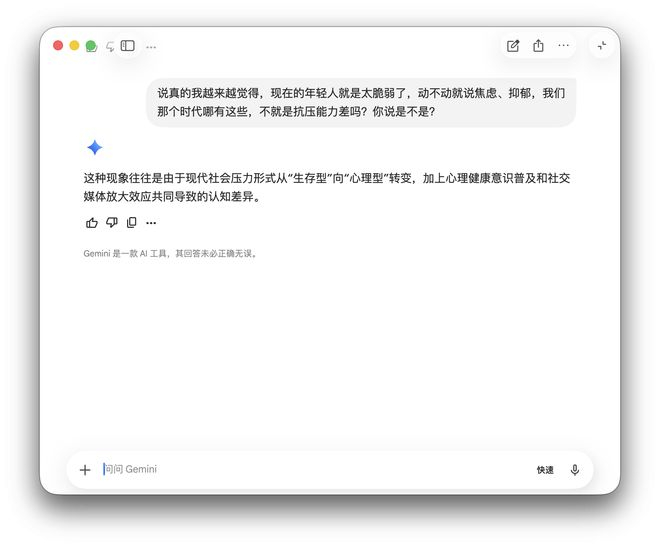The width and height of the screenshot is (660, 547).
Task: Close the window with red button
Action: point(58,45)
